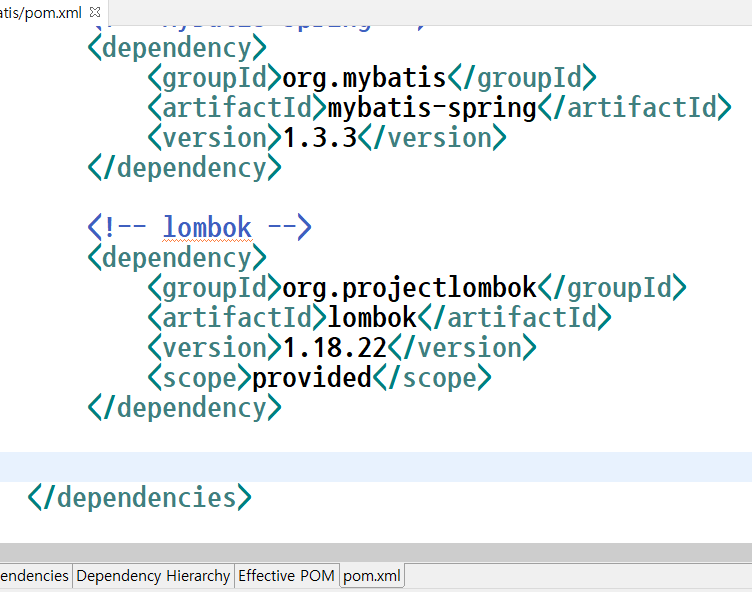This screenshot has width=752, height=592.
Task: Click the mybatis-spring artifactId value
Action: (x=432, y=108)
